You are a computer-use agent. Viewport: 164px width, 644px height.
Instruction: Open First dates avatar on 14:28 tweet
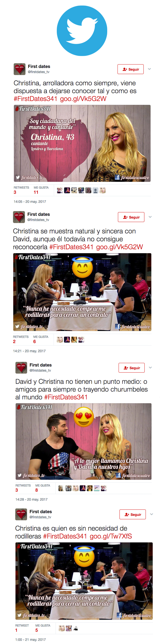21,368
